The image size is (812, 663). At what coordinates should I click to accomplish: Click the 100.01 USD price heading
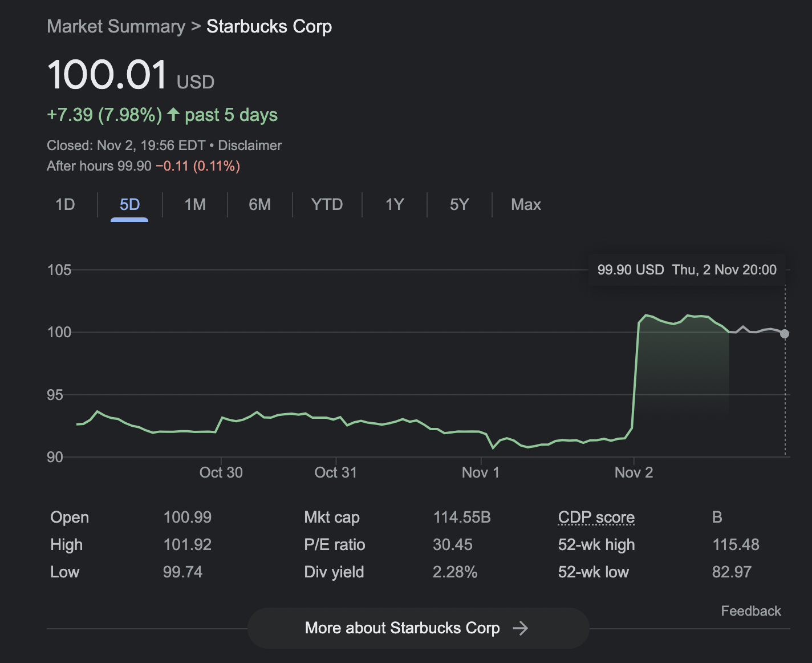click(x=107, y=75)
